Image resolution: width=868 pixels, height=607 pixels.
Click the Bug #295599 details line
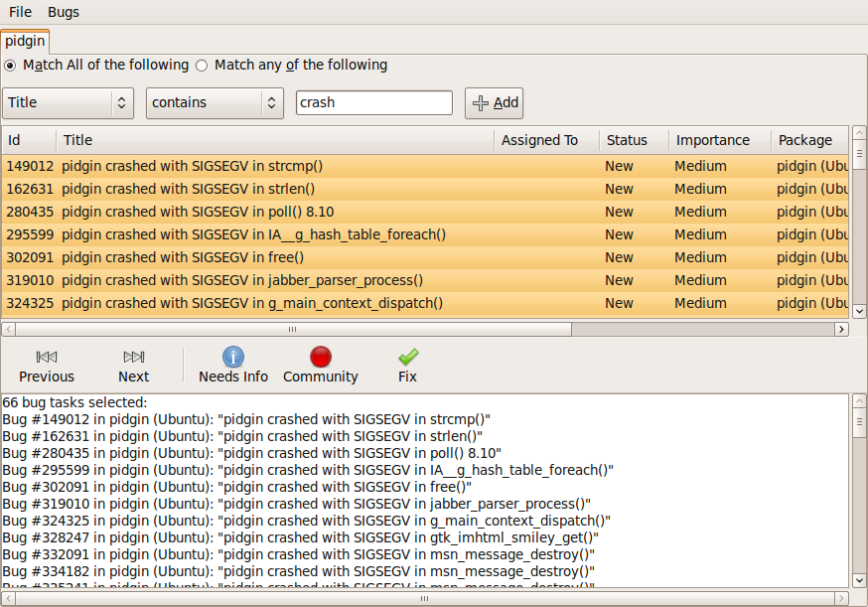308,470
